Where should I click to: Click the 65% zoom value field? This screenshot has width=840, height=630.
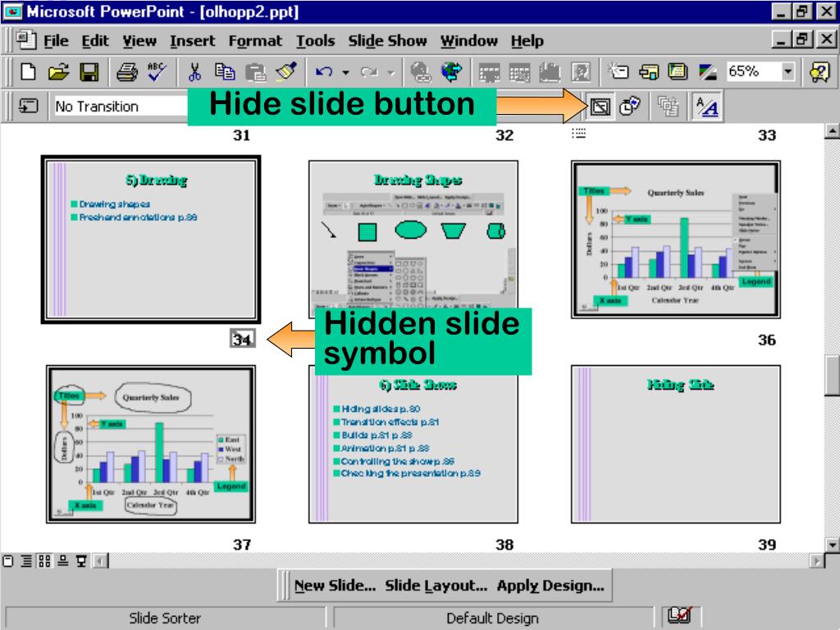tap(753, 71)
